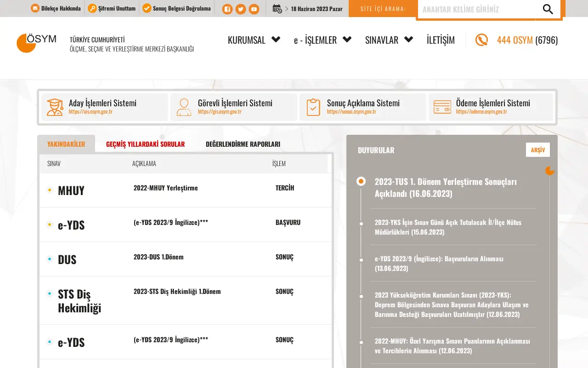Click BAŞVURU for e-YDS 2023/9
Screen dimensions: 588x368
[x=288, y=223]
